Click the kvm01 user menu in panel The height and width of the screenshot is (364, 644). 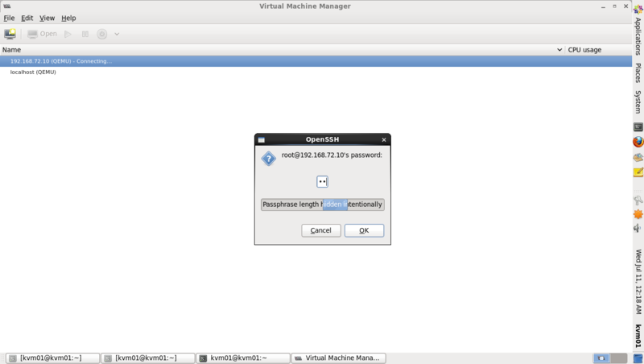(x=638, y=336)
